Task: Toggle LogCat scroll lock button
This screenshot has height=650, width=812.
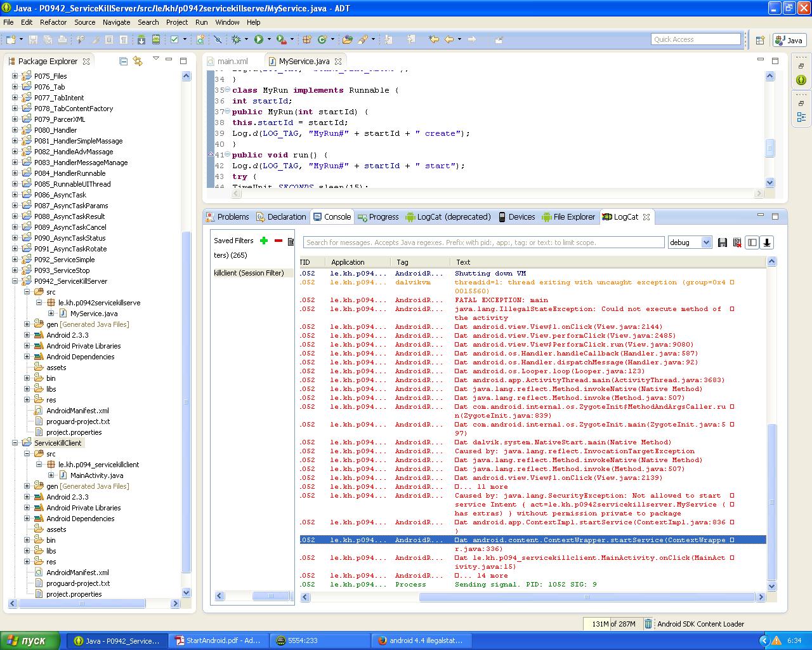Action: 767,242
